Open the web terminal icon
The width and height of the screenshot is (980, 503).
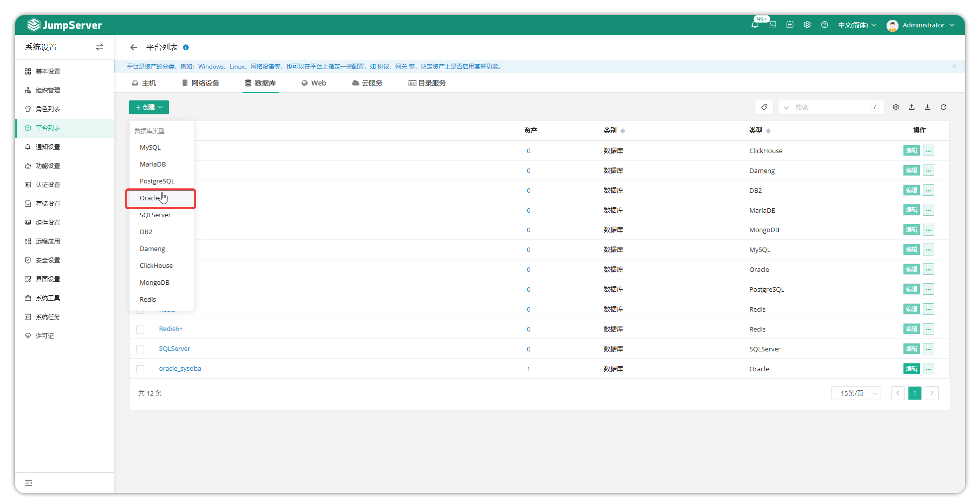pos(772,25)
